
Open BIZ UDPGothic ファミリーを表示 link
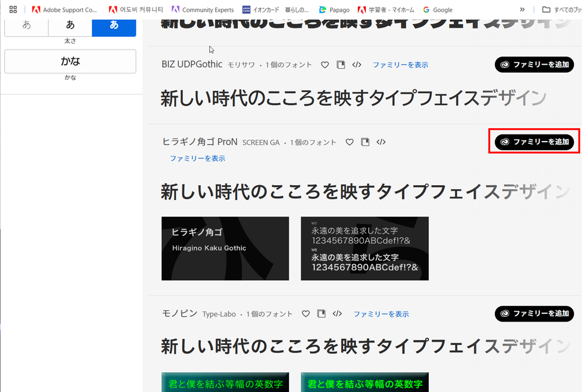[400, 65]
